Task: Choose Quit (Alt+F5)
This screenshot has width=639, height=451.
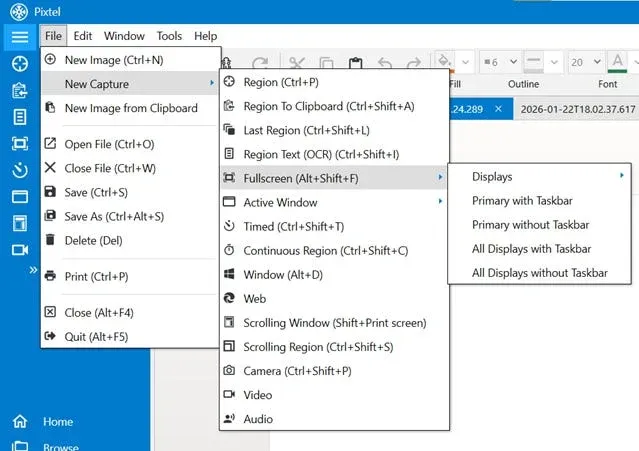Action: (130, 336)
